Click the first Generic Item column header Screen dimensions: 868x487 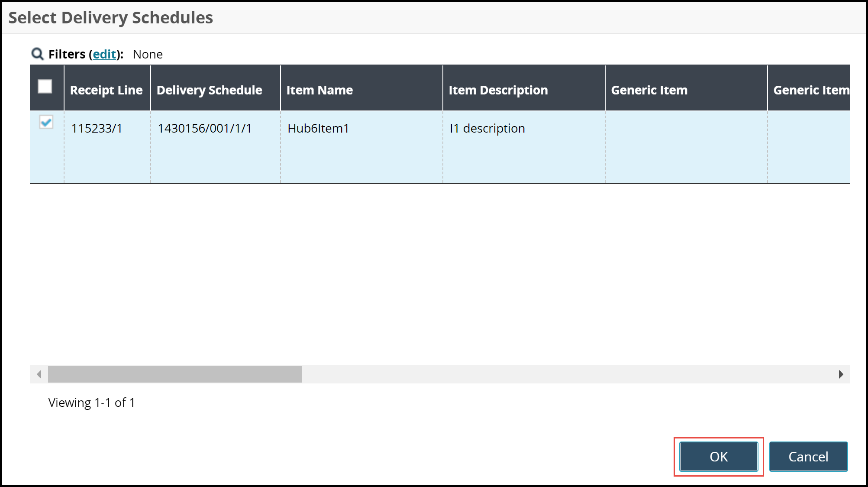[x=649, y=90]
